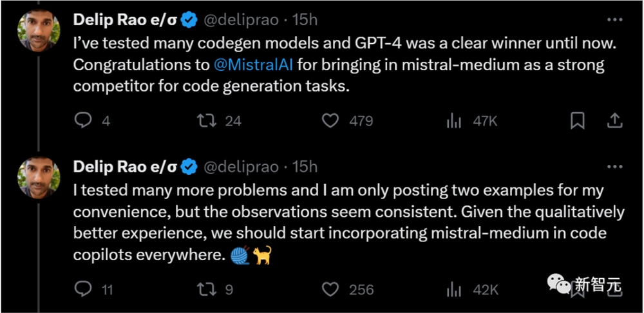Viewport: 644px width, 313px height.
Task: Open the first tweet's Delip Rao profile name
Action: point(126,20)
